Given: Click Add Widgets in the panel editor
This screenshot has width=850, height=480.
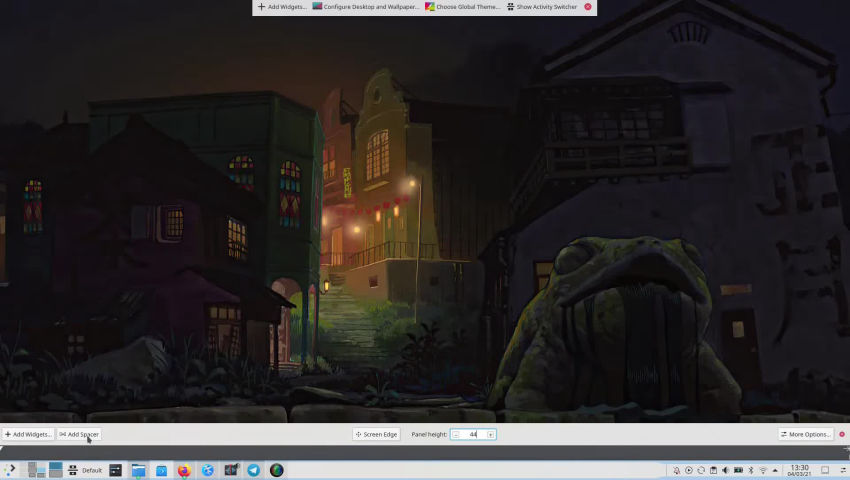Looking at the screenshot, I should pyautogui.click(x=28, y=434).
